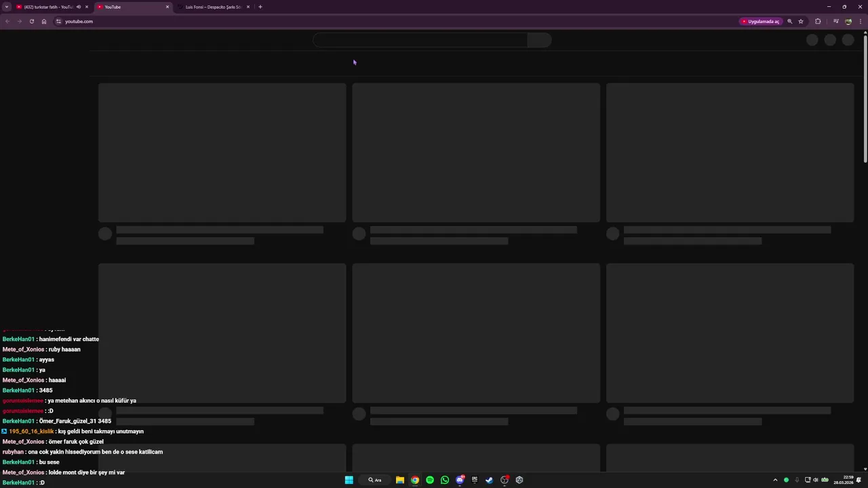Mute the turkstar fatih tab audio
Screen dimensions: 868x488
(79, 7)
